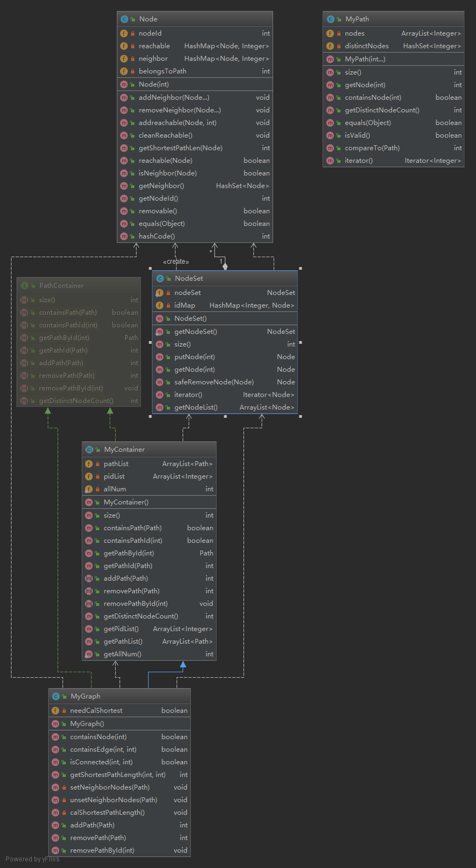Click the neighbor HashMap field row in Node
The width and height of the screenshot is (476, 868).
point(195,59)
